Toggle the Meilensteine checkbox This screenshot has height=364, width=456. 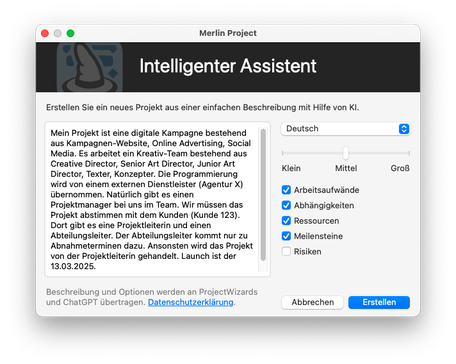pyautogui.click(x=286, y=236)
